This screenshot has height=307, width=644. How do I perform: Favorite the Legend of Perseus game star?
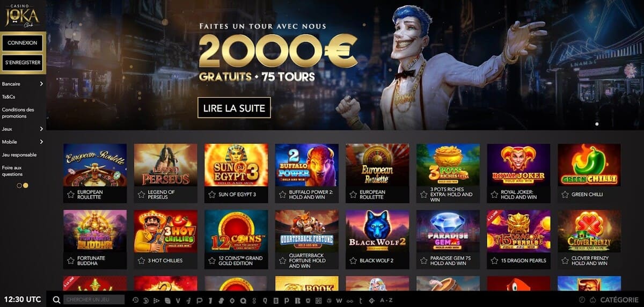click(142, 194)
